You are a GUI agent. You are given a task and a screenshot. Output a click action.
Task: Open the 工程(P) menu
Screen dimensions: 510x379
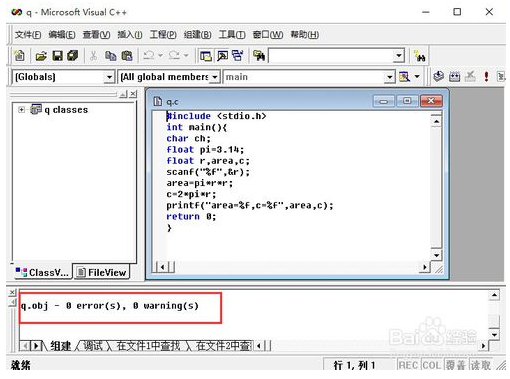pos(163,35)
